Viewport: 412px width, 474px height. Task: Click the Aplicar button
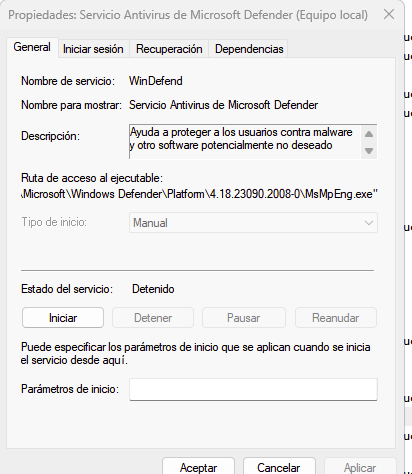pos(360,467)
